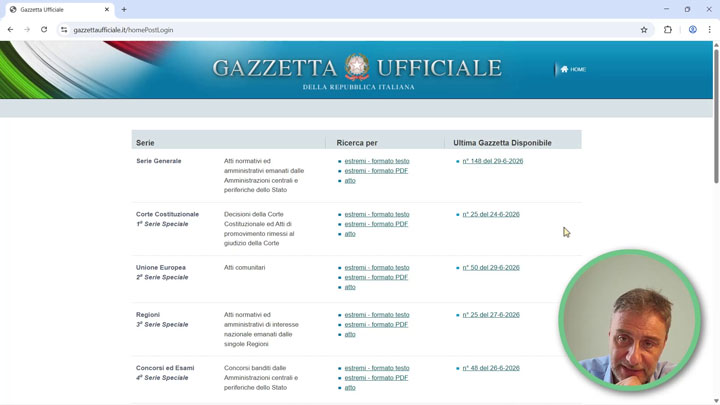Open gazette n° 25 del 27-6-2026
The height and width of the screenshot is (405, 720).
tap(491, 315)
